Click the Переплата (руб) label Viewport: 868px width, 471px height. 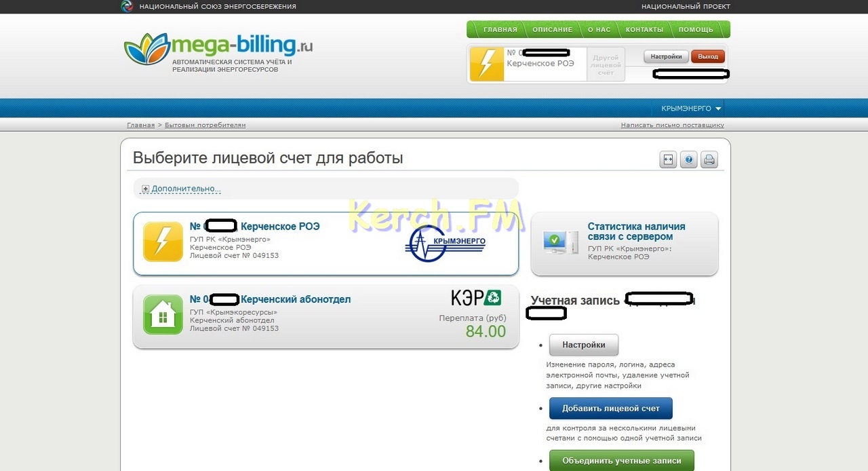click(473, 318)
